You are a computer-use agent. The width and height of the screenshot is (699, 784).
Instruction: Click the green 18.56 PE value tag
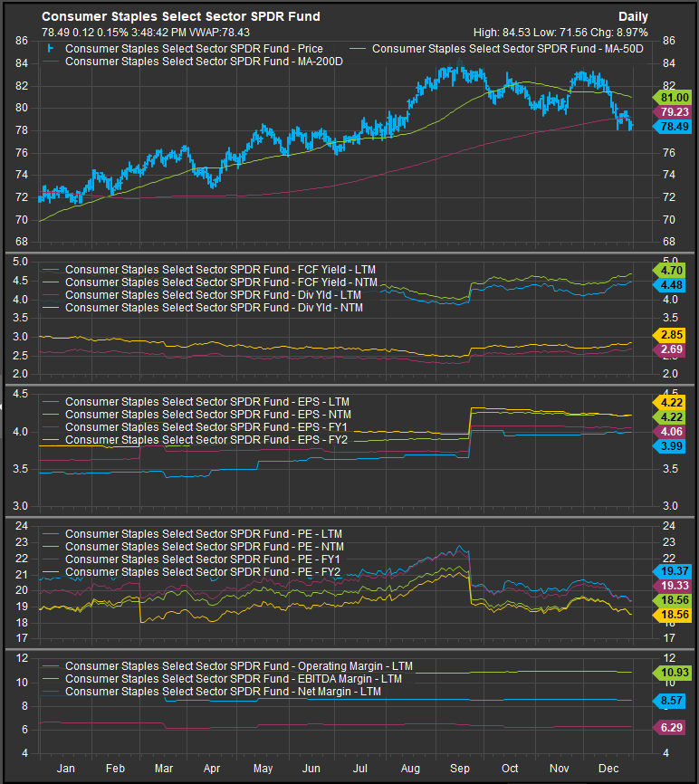pyautogui.click(x=673, y=600)
